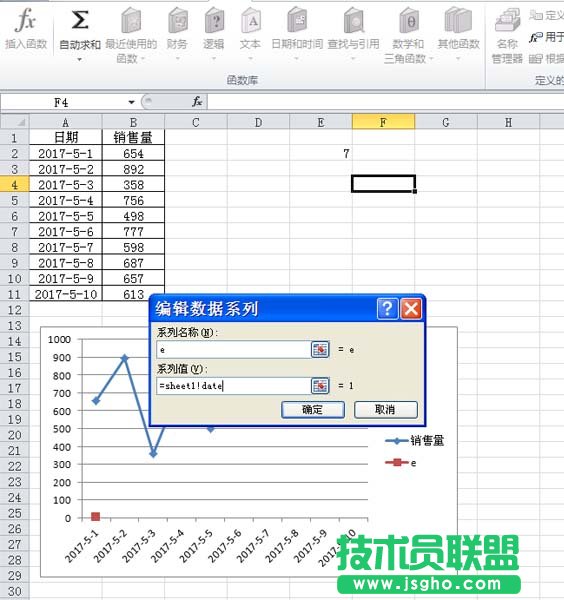The height and width of the screenshot is (600, 564).
Task: Click cell A5 with 2017-5-4
Action: pos(66,200)
